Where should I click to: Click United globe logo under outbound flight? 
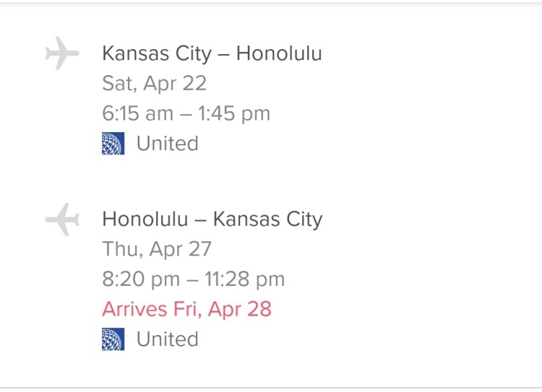(113, 144)
